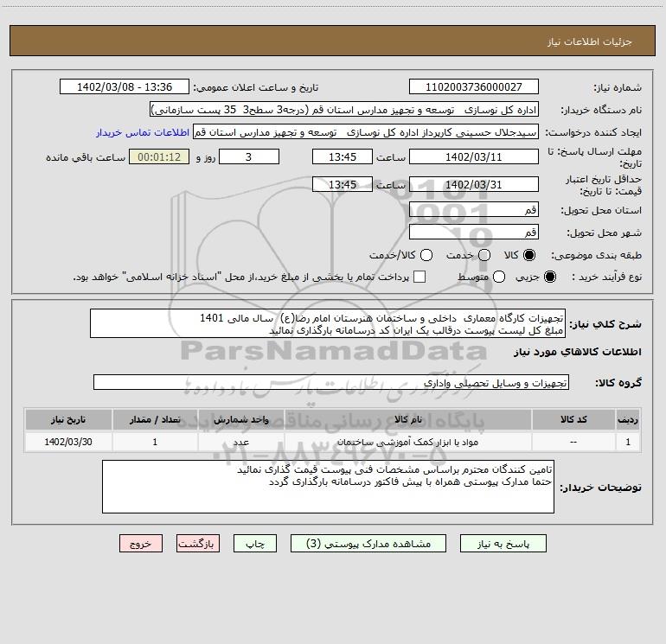Click the تعداد / مقدار column header

click(x=155, y=419)
